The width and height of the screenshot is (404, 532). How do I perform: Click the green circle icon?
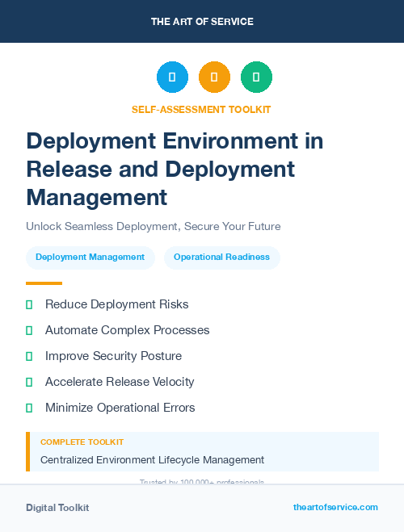[256, 77]
